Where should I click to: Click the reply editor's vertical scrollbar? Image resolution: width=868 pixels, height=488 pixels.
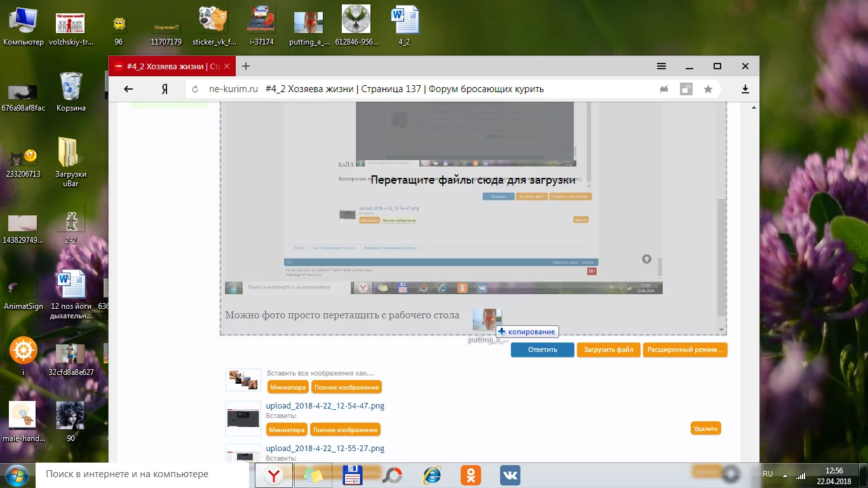coord(721,257)
